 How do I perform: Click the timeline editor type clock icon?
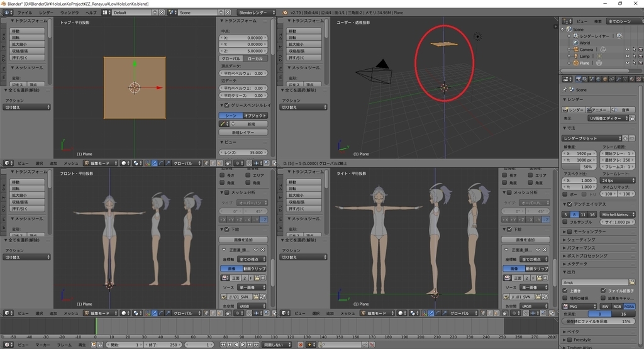point(8,345)
